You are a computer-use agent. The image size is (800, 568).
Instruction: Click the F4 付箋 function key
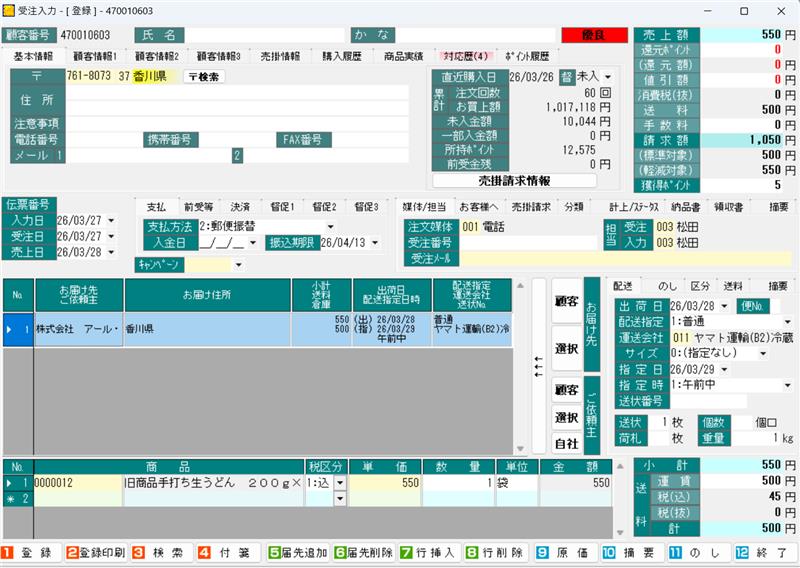(x=228, y=553)
